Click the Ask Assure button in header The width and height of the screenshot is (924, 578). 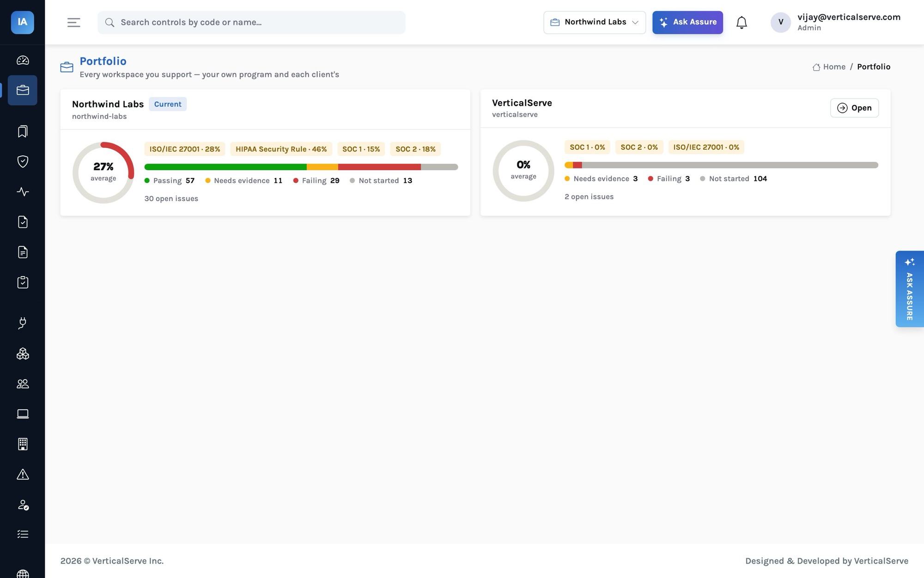point(687,22)
